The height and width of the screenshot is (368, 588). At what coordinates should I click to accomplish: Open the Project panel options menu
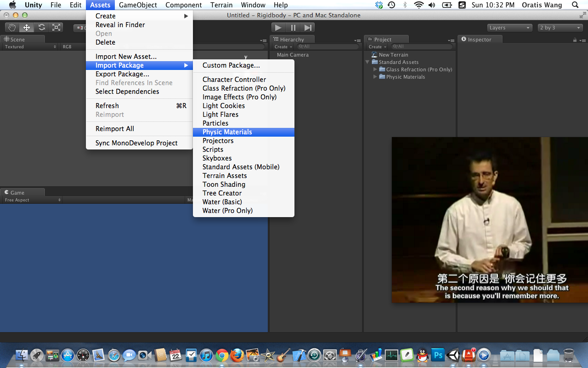[451, 40]
